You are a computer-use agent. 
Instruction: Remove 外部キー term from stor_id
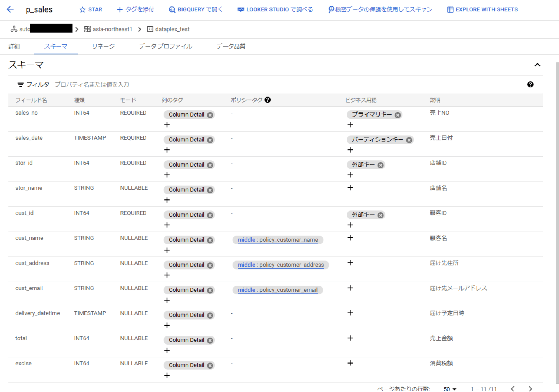[x=380, y=165]
